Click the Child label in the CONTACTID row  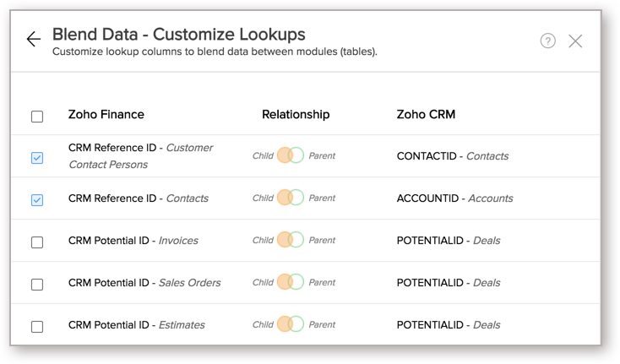pos(263,155)
